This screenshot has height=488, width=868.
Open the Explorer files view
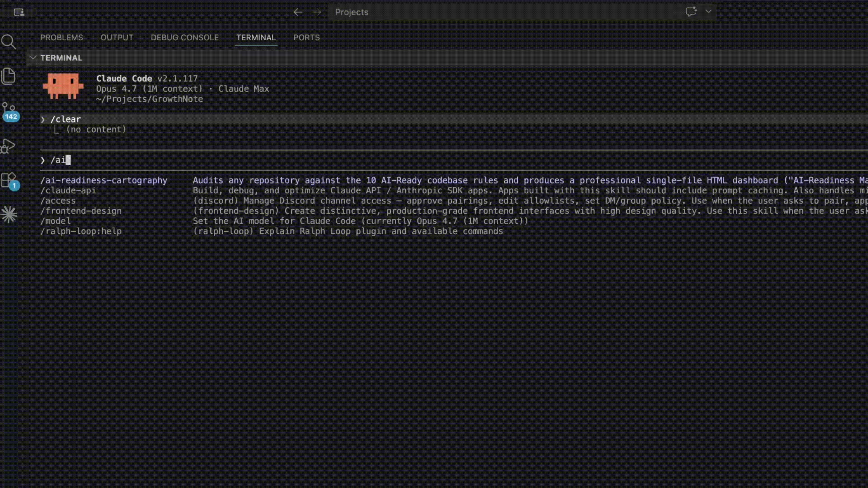(9, 76)
